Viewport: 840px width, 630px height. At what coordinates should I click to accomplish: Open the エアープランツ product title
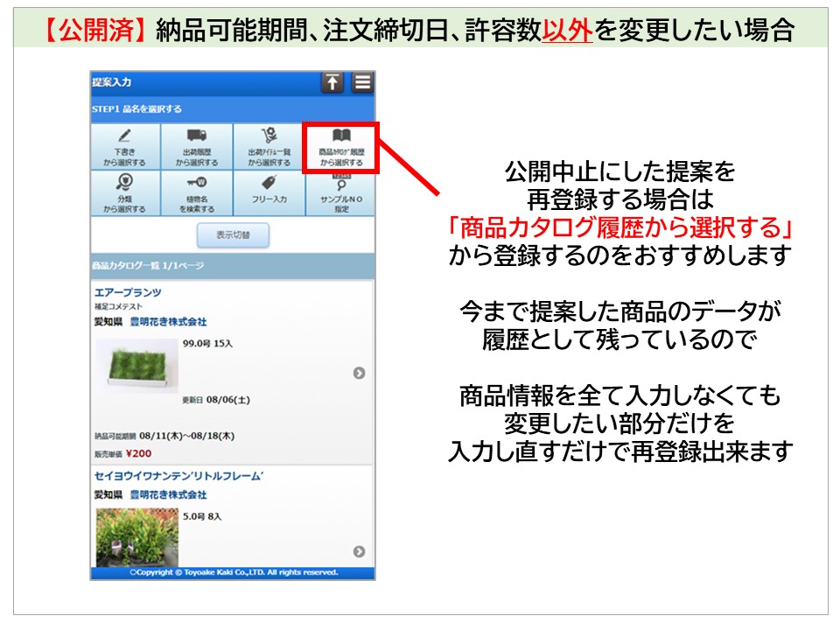(128, 292)
